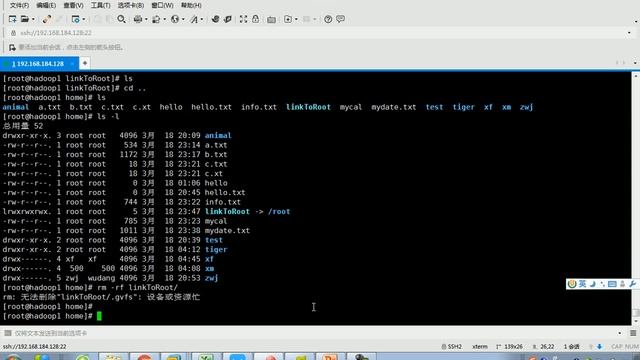Click the Lock screen padlock icon

point(256,19)
